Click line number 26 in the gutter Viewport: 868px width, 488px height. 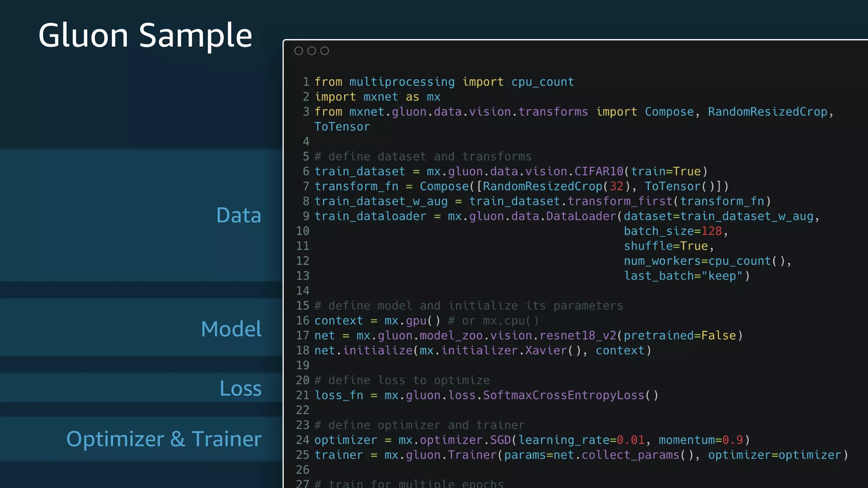click(303, 470)
